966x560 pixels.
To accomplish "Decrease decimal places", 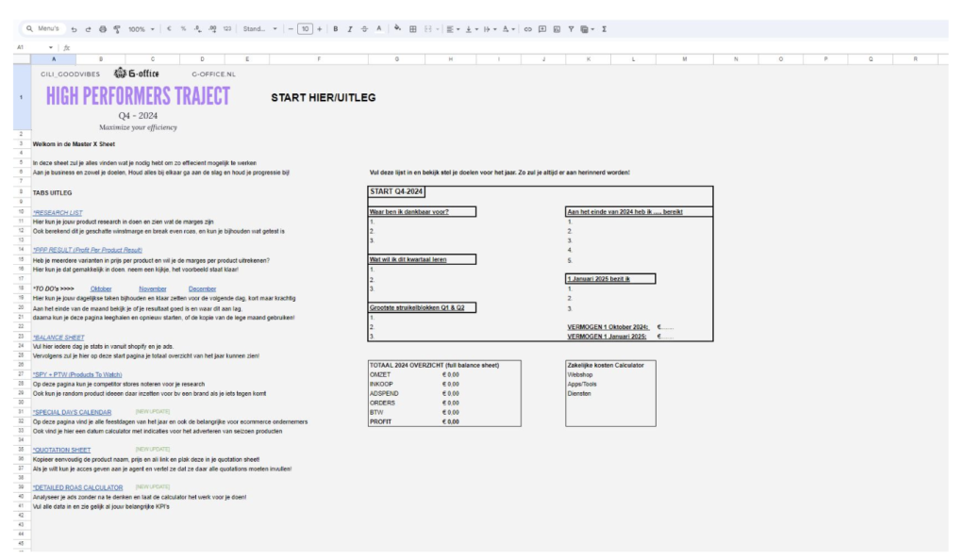I will pyautogui.click(x=198, y=29).
